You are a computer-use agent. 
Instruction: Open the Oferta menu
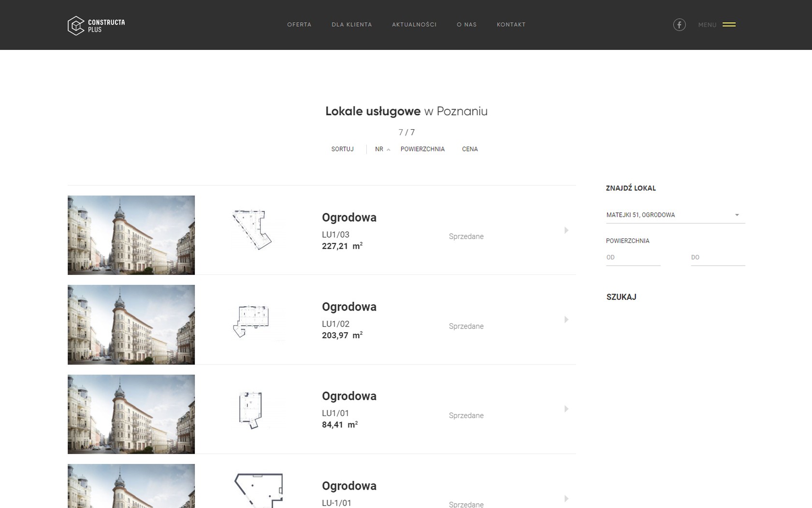pos(299,25)
